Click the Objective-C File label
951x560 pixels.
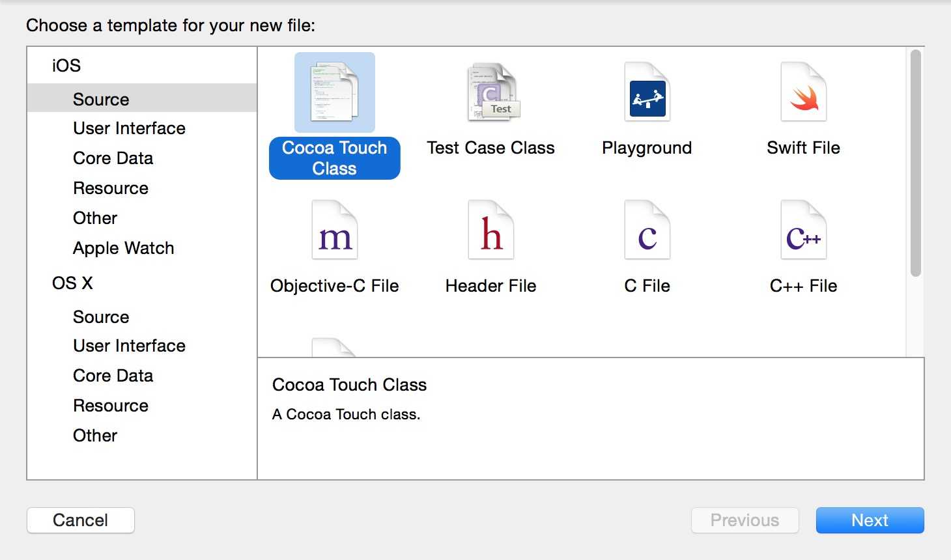[x=335, y=286]
